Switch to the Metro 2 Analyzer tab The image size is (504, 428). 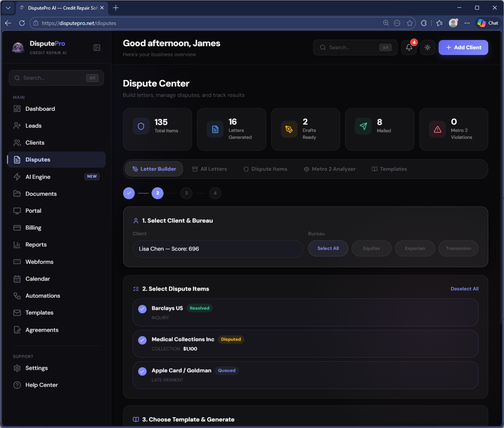coord(329,169)
